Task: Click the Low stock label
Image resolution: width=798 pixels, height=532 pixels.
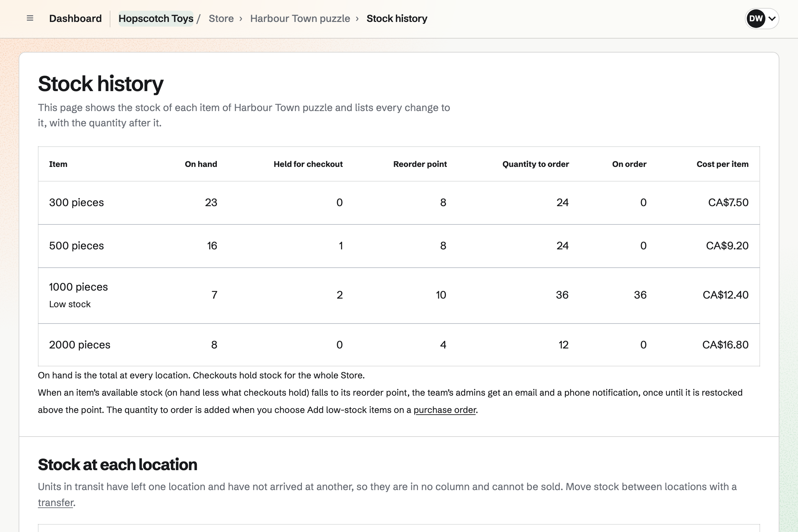Action: coord(70,304)
